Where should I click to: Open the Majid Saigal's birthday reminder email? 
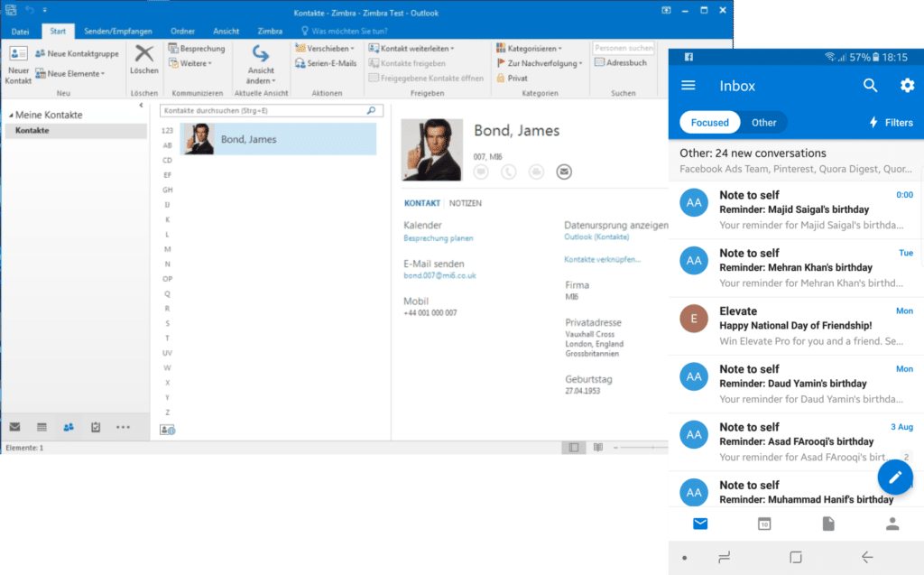796,210
